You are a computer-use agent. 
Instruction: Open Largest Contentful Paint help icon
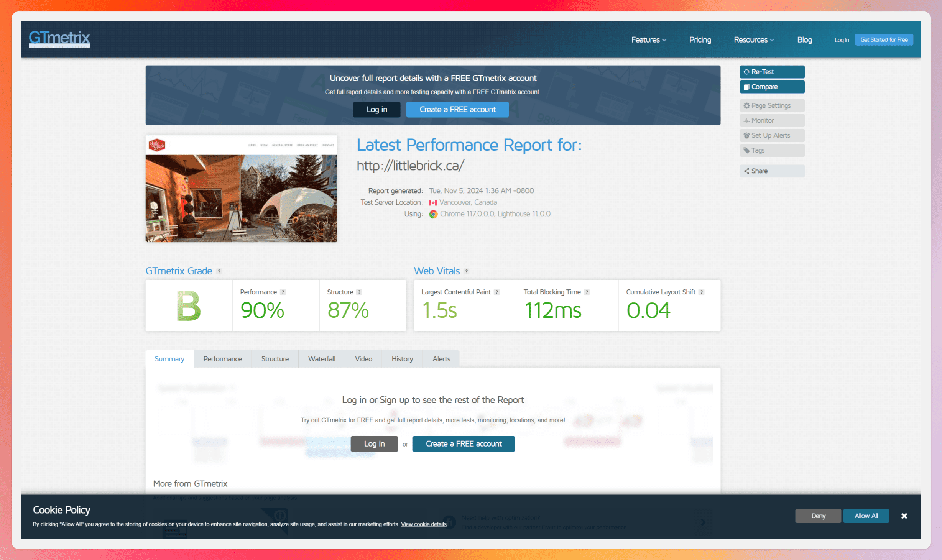pos(496,292)
